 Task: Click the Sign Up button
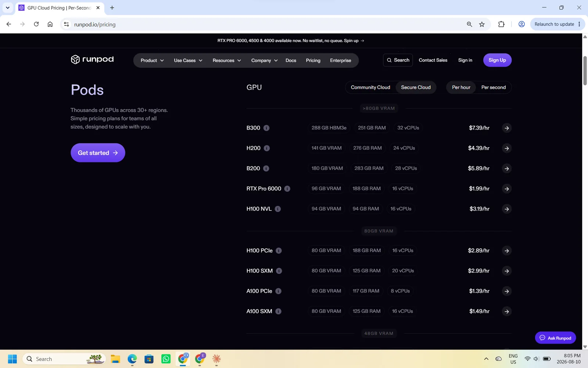pos(497,60)
